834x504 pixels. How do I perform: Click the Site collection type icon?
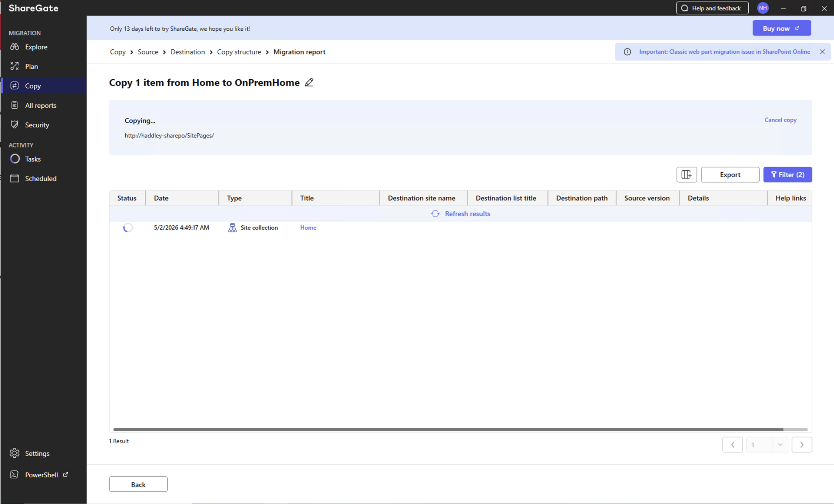[232, 228]
